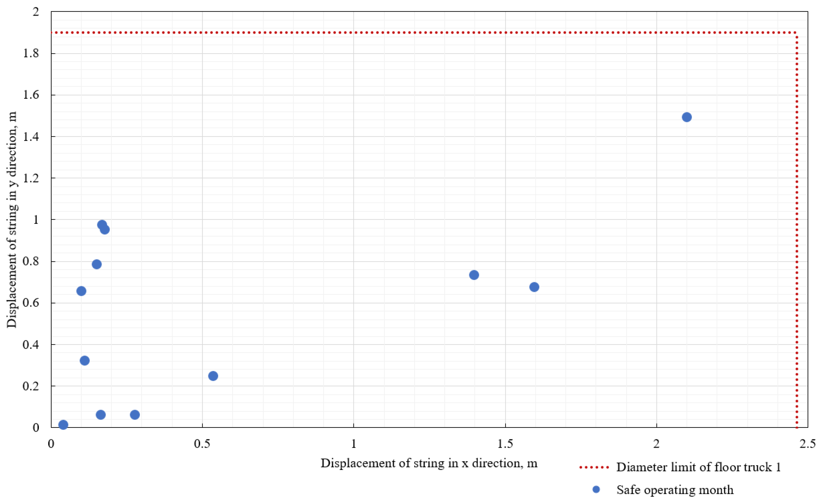This screenshot has width=823, height=504.
Task: Click the bottom-row point near x=0.16
Action: click(x=100, y=415)
